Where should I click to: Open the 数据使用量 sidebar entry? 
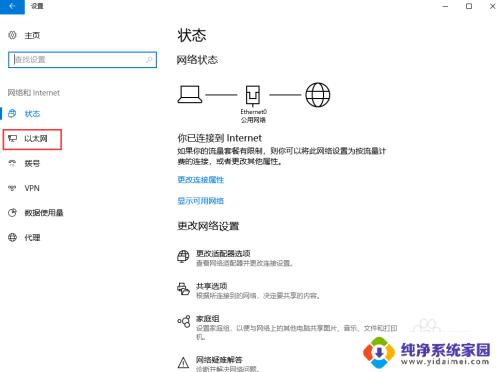point(44,213)
